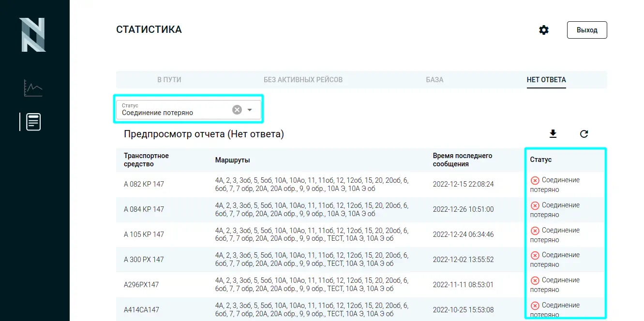
Task: Download the report preview
Action: [553, 134]
